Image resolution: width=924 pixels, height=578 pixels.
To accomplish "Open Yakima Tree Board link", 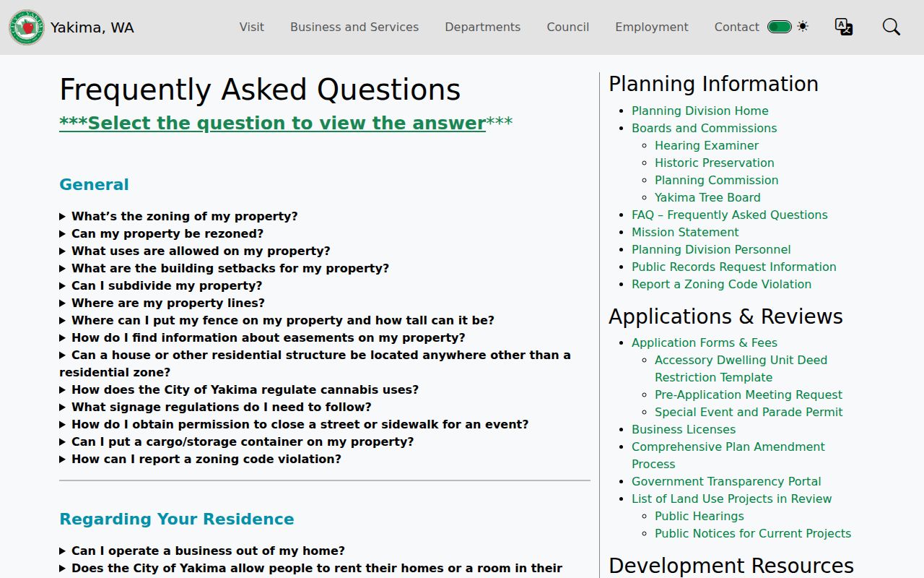I will pos(707,197).
